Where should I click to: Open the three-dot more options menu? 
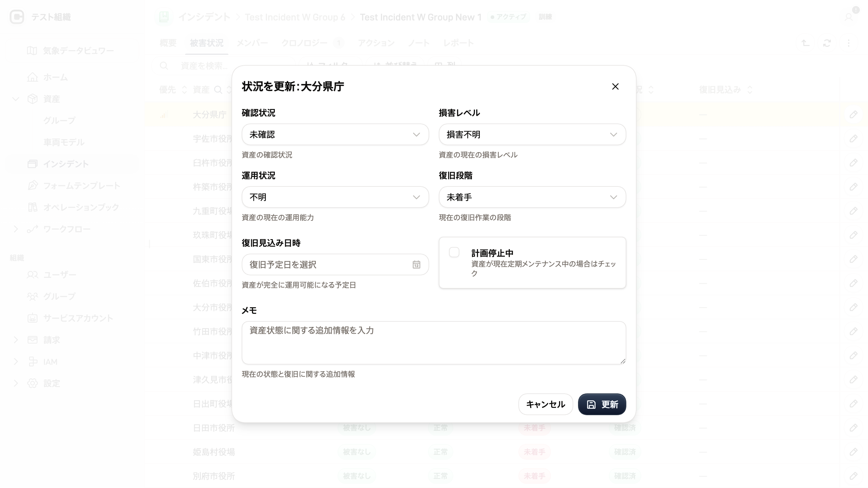(849, 43)
